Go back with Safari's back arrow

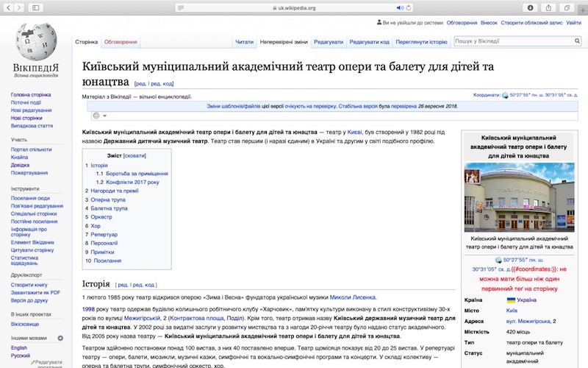click(x=8, y=7)
